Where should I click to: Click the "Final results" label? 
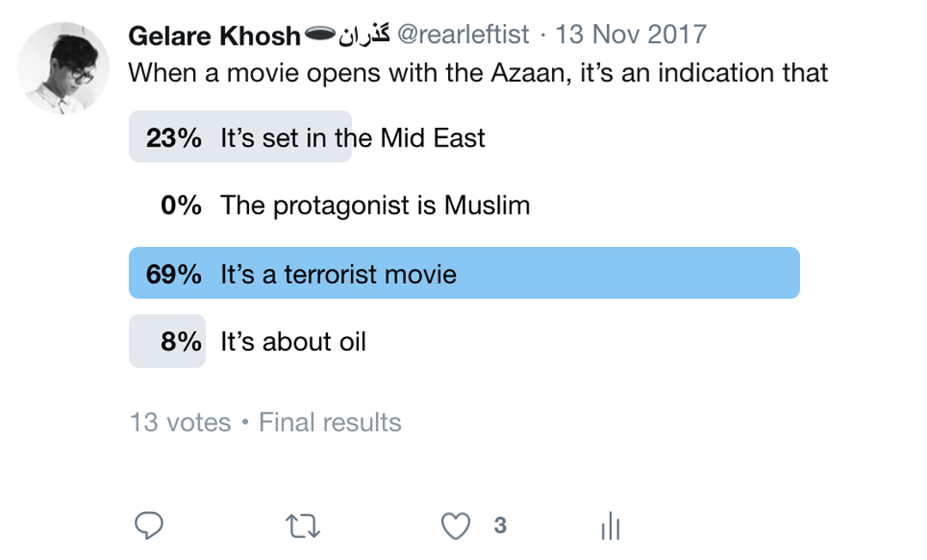pyautogui.click(x=330, y=423)
